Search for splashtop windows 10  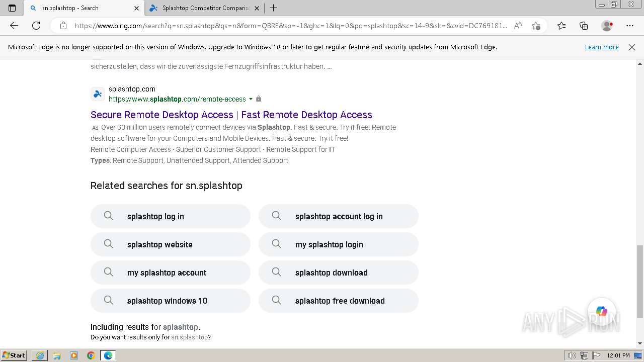click(x=171, y=301)
